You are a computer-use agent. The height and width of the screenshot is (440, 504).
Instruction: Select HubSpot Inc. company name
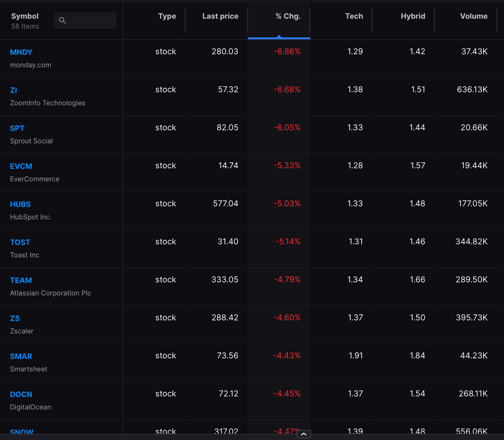pos(31,217)
